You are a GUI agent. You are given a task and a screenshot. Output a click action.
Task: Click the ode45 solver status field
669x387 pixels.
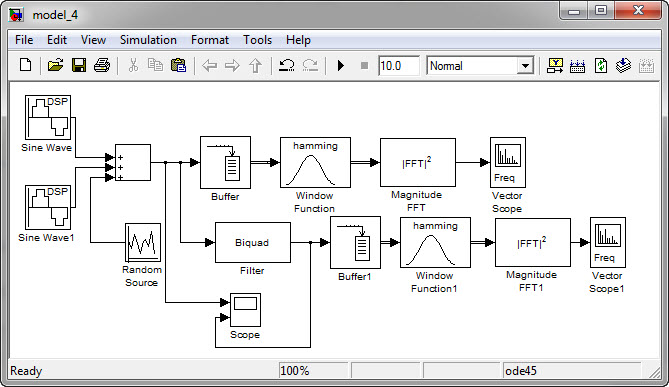[572, 370]
